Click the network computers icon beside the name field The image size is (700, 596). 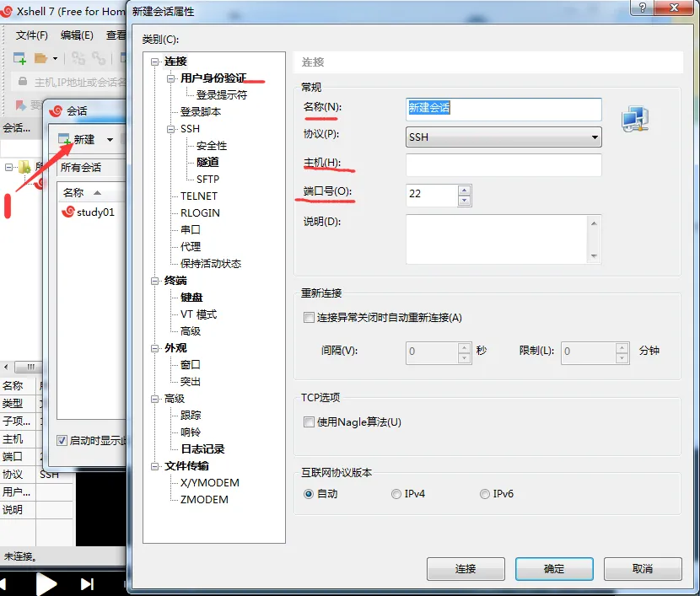click(635, 119)
